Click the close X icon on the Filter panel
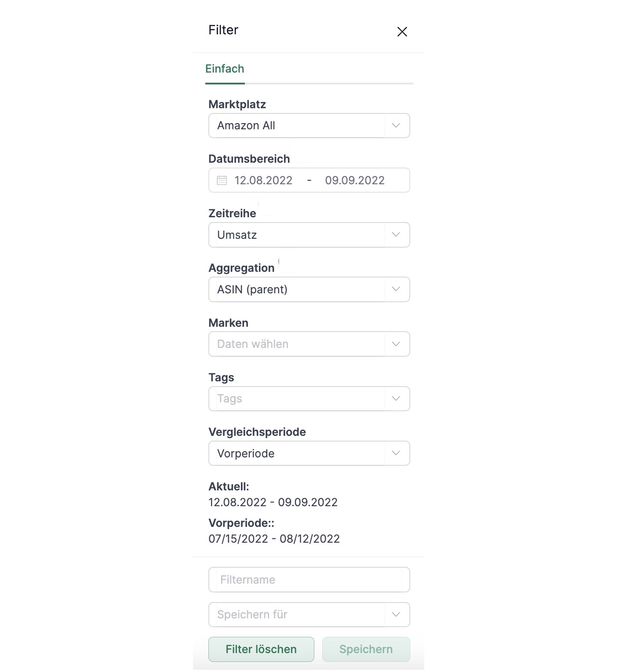The height and width of the screenshot is (672, 619). [402, 32]
